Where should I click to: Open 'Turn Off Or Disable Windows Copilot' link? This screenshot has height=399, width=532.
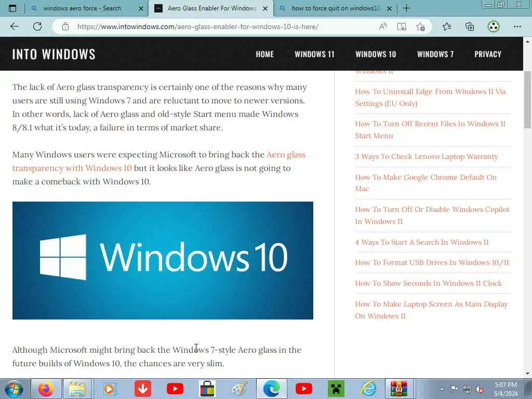(x=432, y=215)
